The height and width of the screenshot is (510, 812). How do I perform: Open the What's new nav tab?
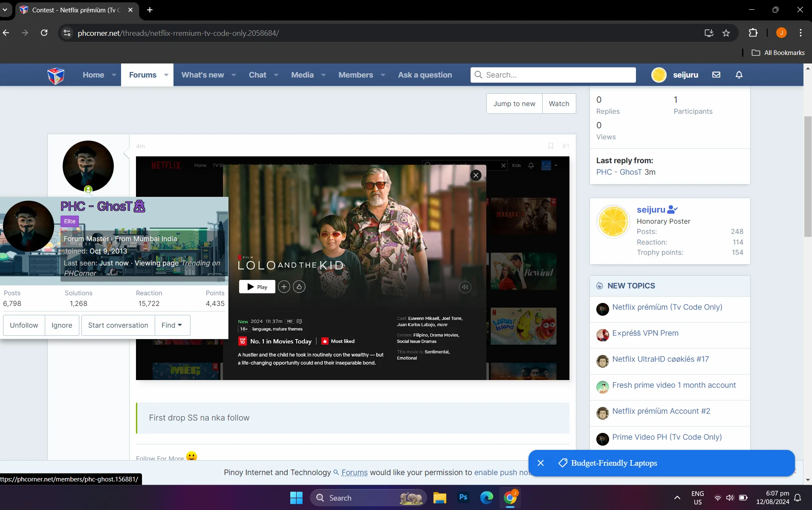(202, 75)
